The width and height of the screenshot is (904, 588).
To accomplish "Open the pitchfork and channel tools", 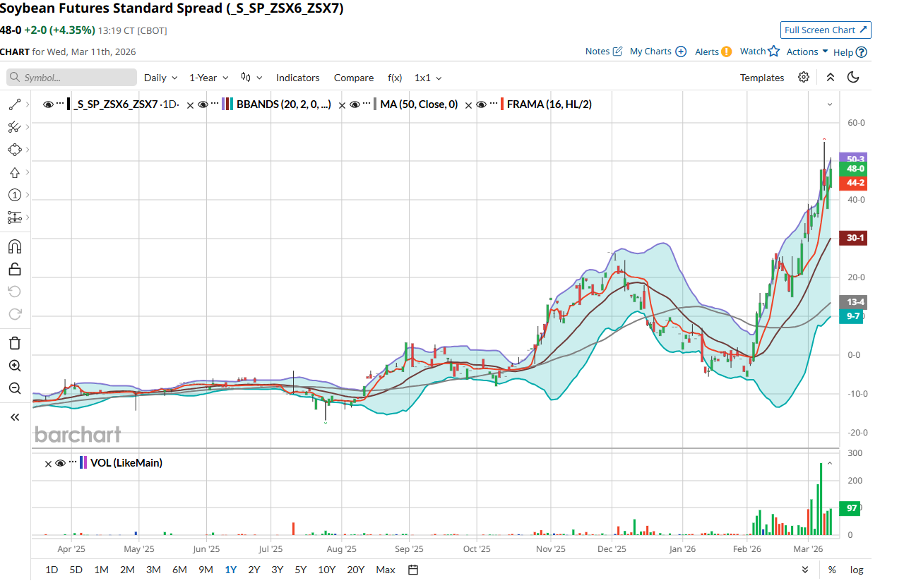I will click(14, 127).
